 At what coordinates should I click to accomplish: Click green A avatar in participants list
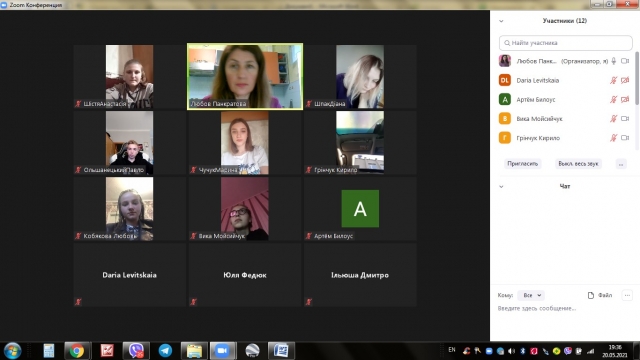[x=505, y=100]
